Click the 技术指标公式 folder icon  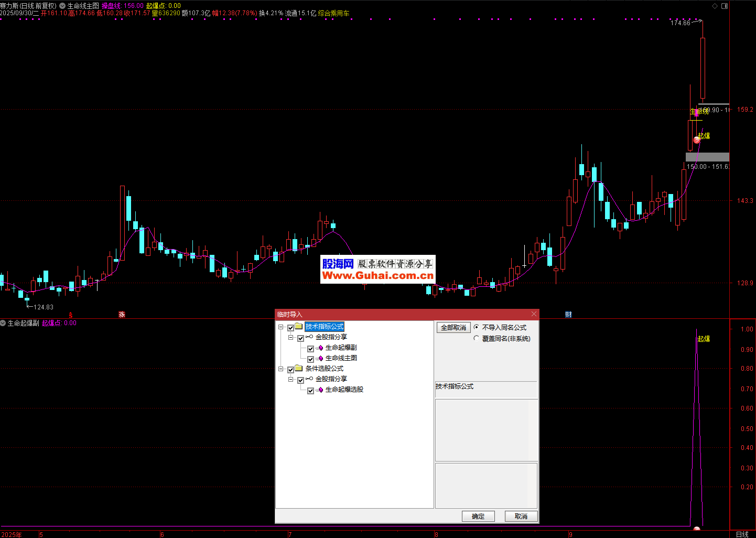(x=299, y=327)
